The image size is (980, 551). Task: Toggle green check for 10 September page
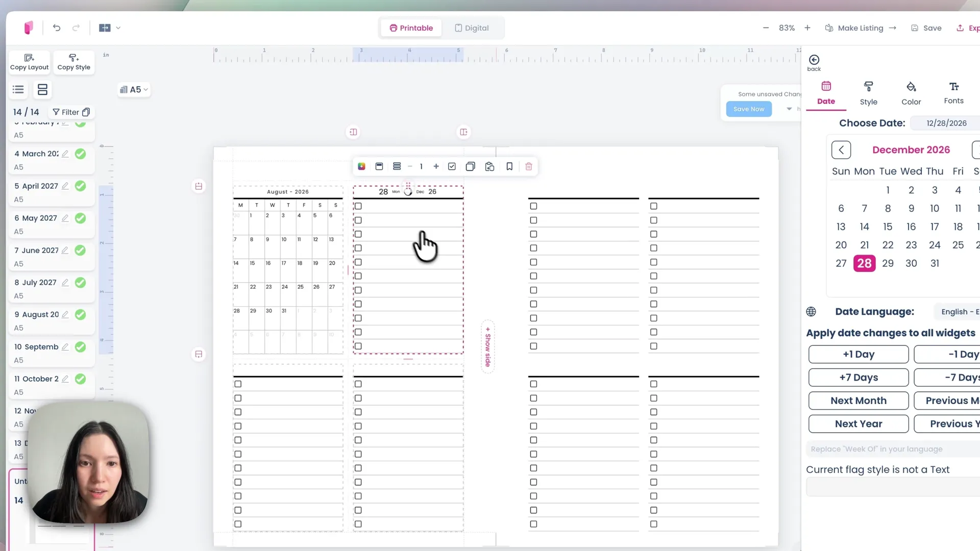click(80, 347)
